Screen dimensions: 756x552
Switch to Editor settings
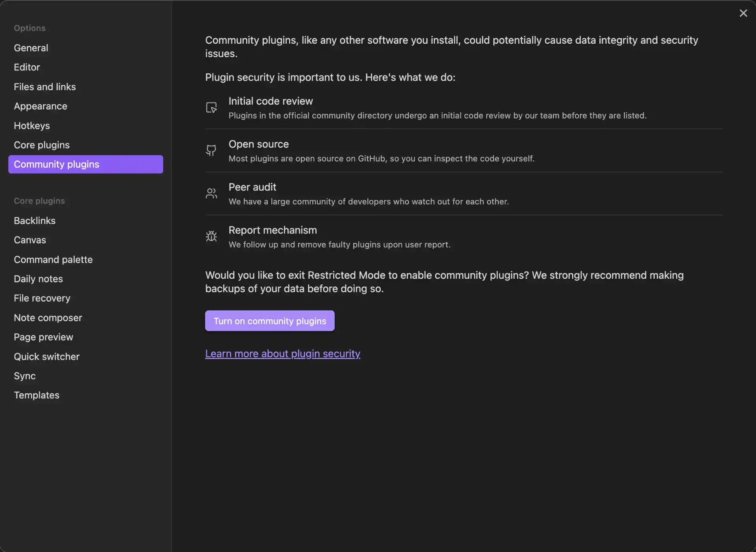[27, 67]
